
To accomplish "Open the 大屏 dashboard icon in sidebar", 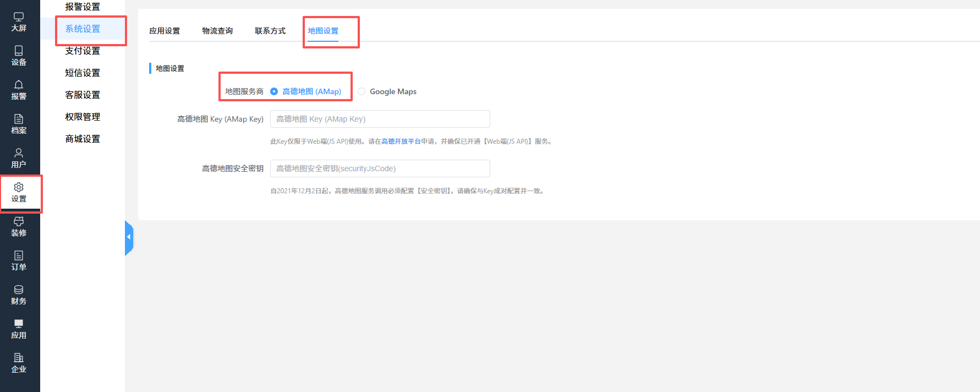I will point(19,22).
